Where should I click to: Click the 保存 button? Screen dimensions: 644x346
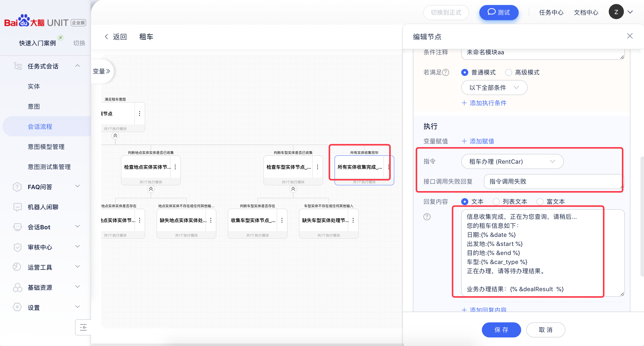[501, 330]
